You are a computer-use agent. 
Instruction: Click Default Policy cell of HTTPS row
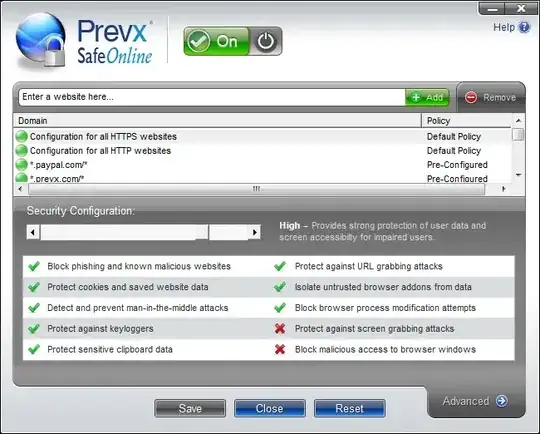454,137
